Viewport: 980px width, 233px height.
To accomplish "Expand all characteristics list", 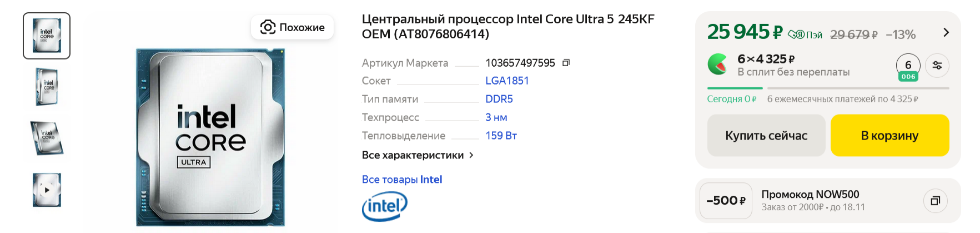I will coord(418,155).
